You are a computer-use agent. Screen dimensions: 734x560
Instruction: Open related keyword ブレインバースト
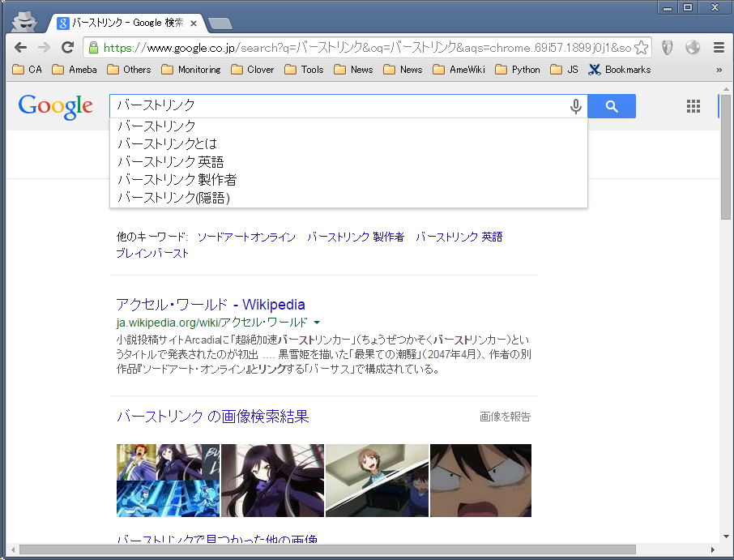coord(152,254)
